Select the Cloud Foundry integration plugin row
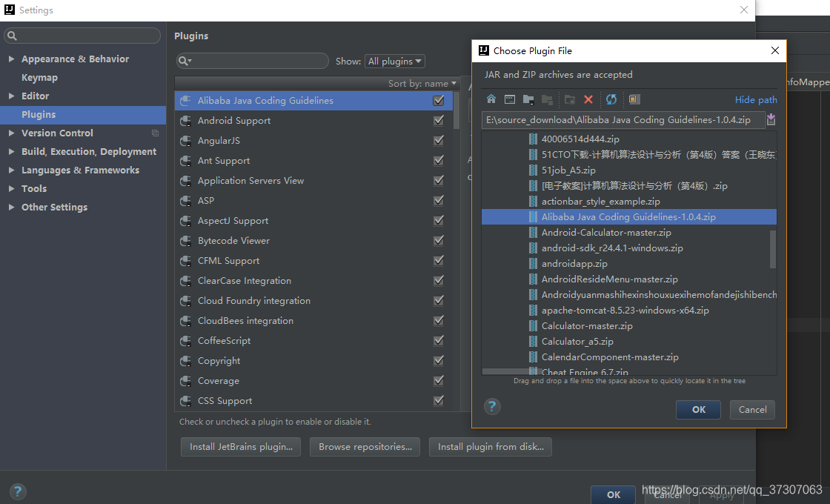Viewport: 830px width, 504px height. 313,301
